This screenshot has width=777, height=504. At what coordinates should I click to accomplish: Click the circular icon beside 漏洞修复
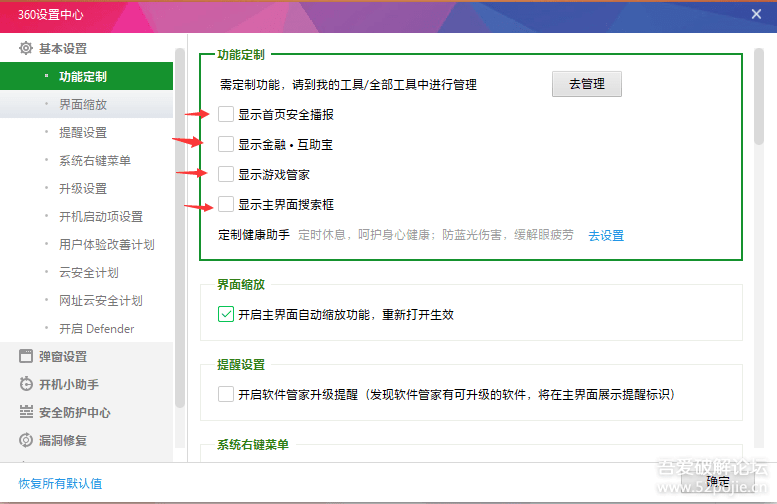pos(26,440)
